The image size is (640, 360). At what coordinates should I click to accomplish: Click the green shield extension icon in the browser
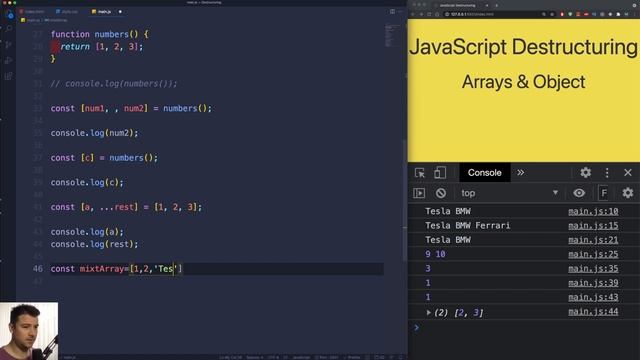570,14
